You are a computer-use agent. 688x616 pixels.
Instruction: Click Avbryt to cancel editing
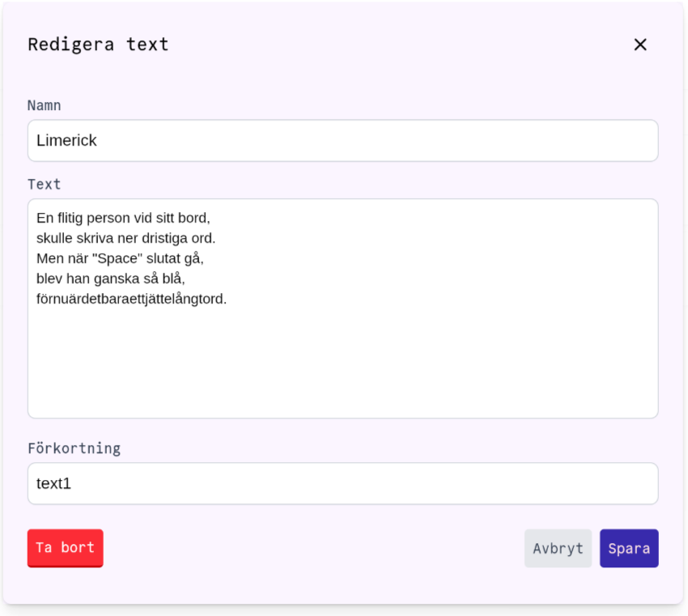[558, 548]
